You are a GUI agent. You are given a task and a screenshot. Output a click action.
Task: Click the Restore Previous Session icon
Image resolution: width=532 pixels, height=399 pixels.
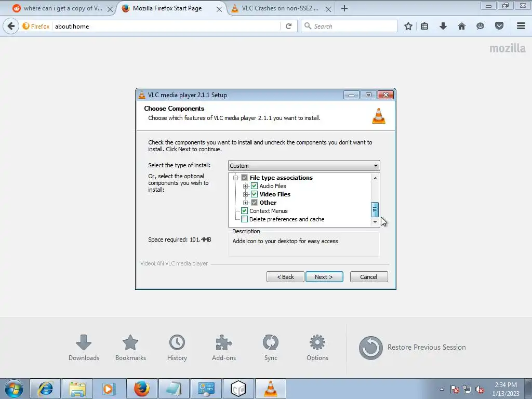[x=371, y=348]
